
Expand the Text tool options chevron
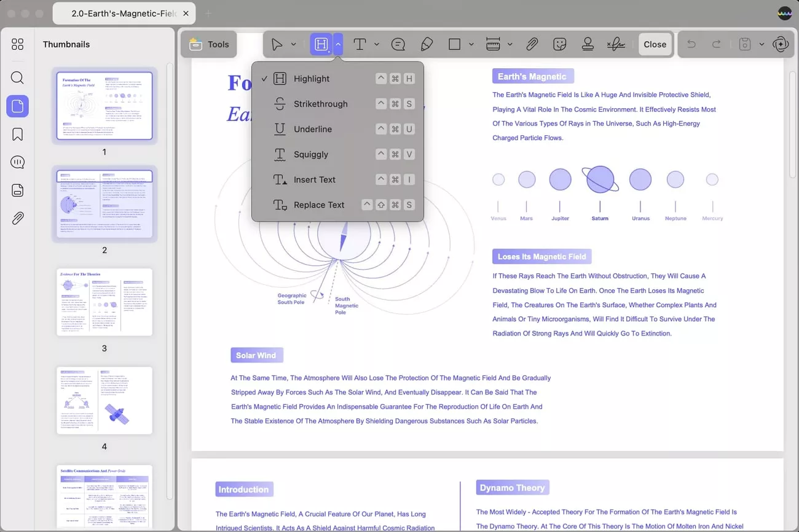(x=377, y=44)
